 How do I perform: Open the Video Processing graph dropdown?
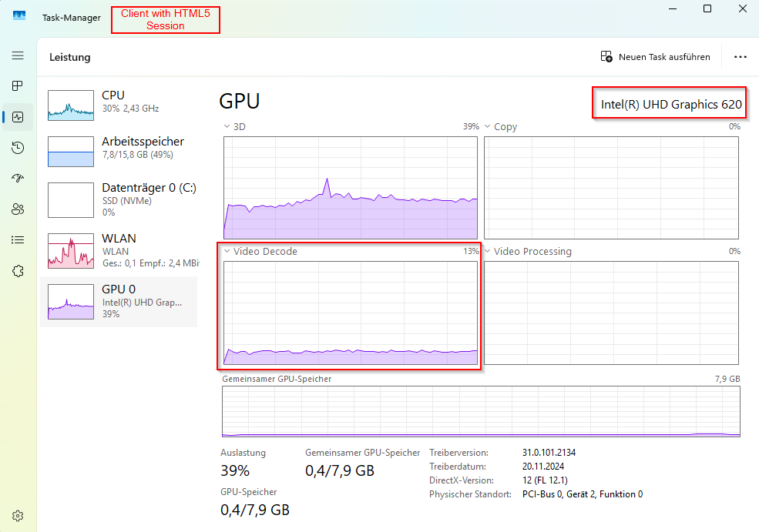pyautogui.click(x=488, y=251)
